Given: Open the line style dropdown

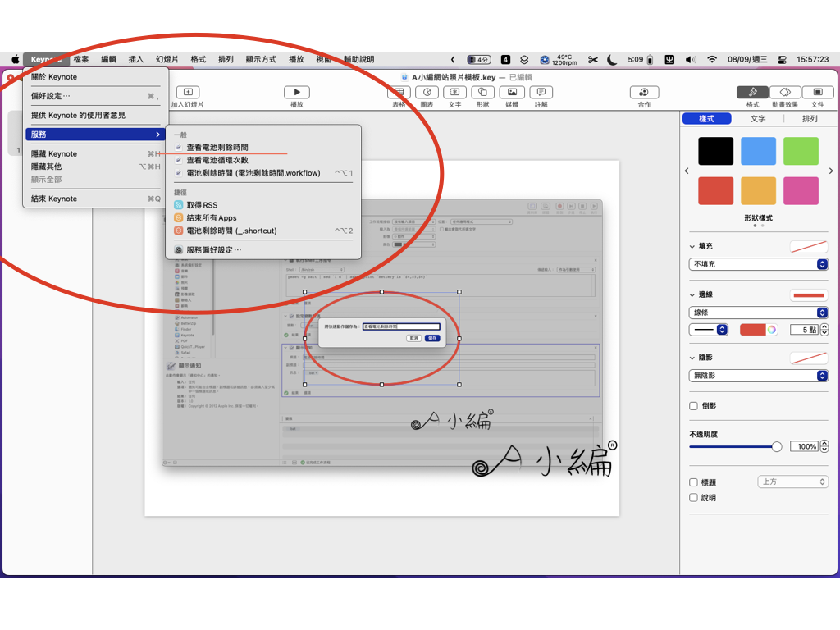Looking at the screenshot, I should pos(708,330).
